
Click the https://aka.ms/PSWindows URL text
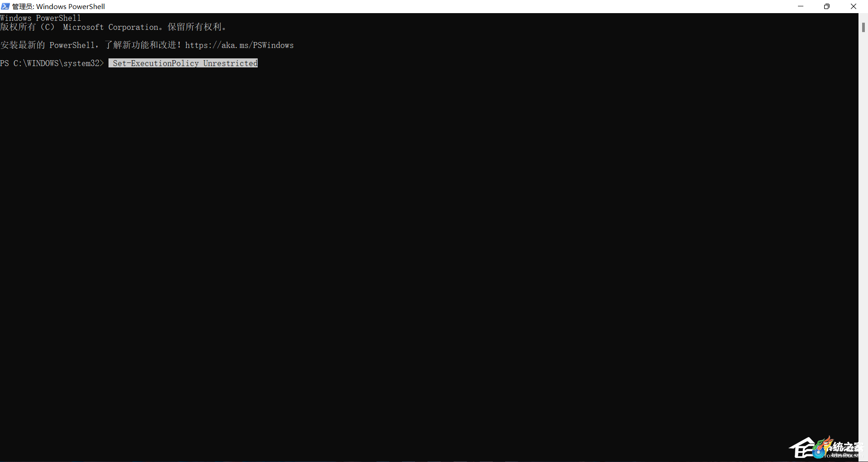[x=239, y=45]
